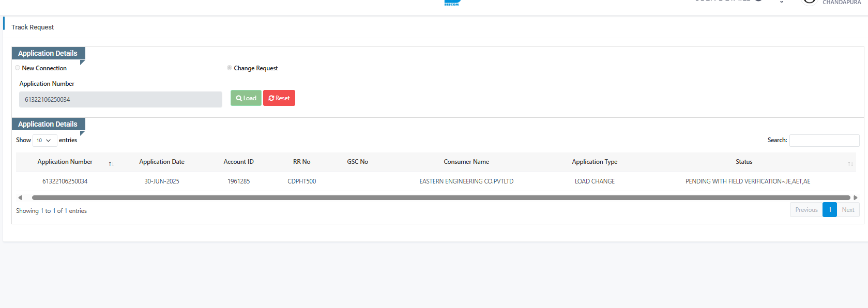Click the Consumer Name column header
Image resolution: width=868 pixels, height=308 pixels.
[466, 162]
